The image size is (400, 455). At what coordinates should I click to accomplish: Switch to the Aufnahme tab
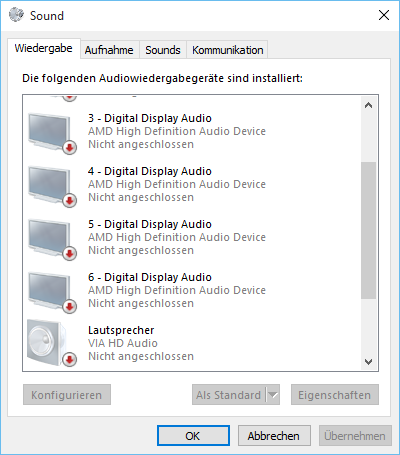pos(109,50)
